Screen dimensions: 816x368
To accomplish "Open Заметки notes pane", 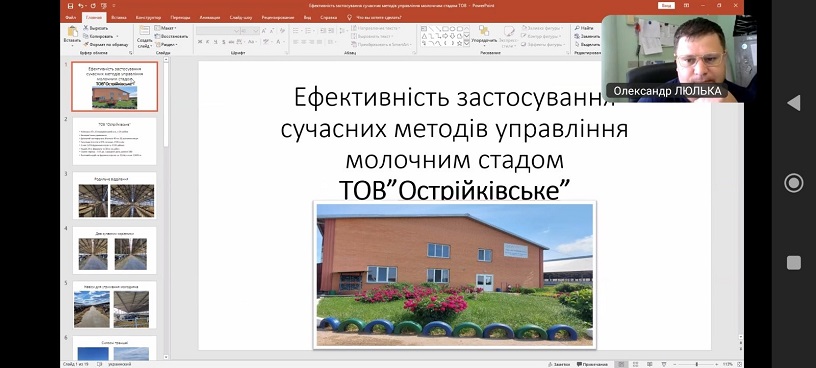I will tap(558, 364).
